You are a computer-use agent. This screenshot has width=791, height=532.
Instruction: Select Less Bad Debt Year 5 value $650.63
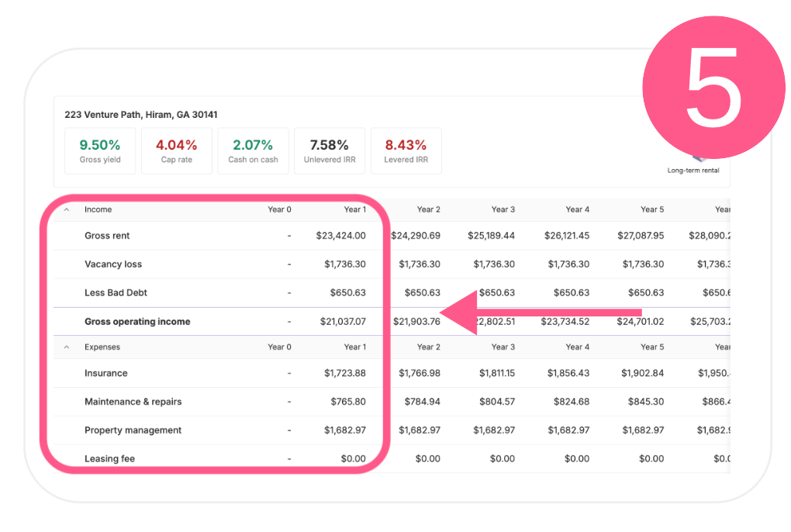tap(646, 292)
